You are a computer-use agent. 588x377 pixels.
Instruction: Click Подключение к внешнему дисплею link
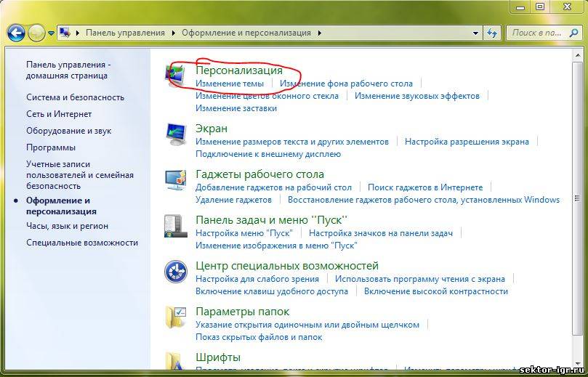pyautogui.click(x=268, y=154)
